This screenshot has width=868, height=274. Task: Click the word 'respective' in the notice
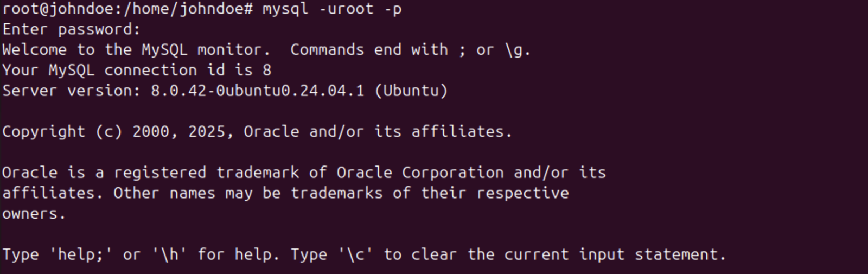522,193
